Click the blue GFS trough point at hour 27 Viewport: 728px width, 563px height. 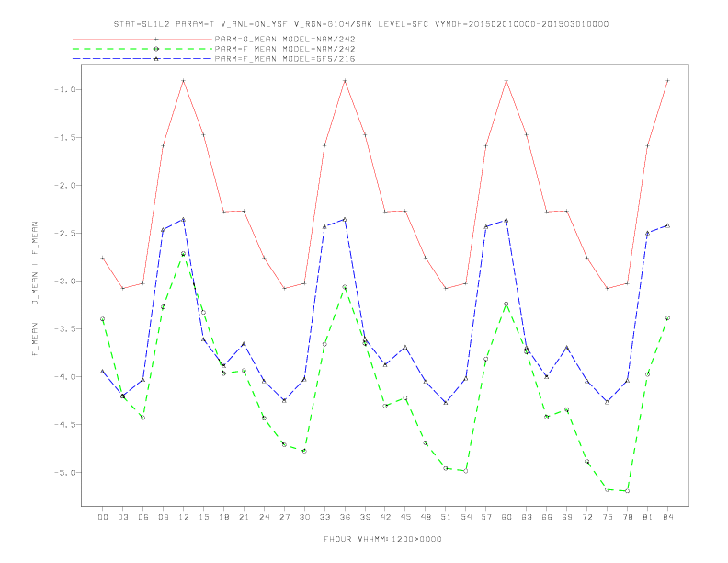[x=284, y=400]
